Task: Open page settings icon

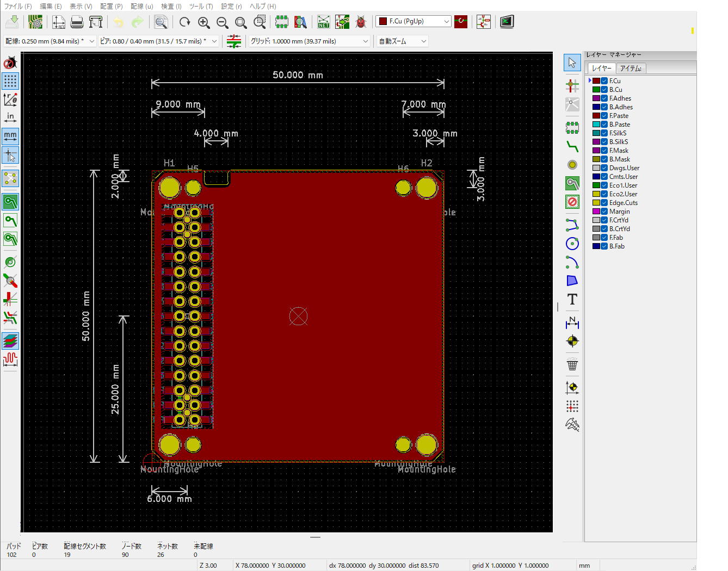Action: [x=59, y=22]
